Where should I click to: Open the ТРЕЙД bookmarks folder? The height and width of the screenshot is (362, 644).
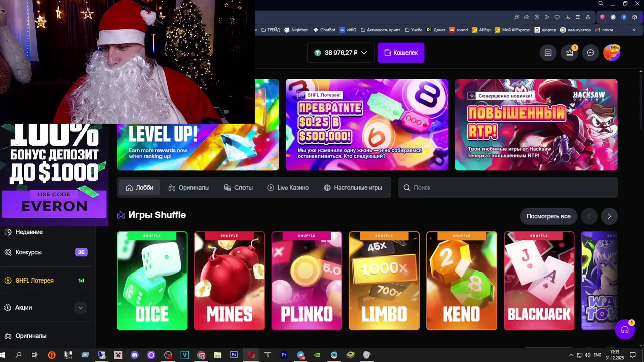(x=271, y=30)
